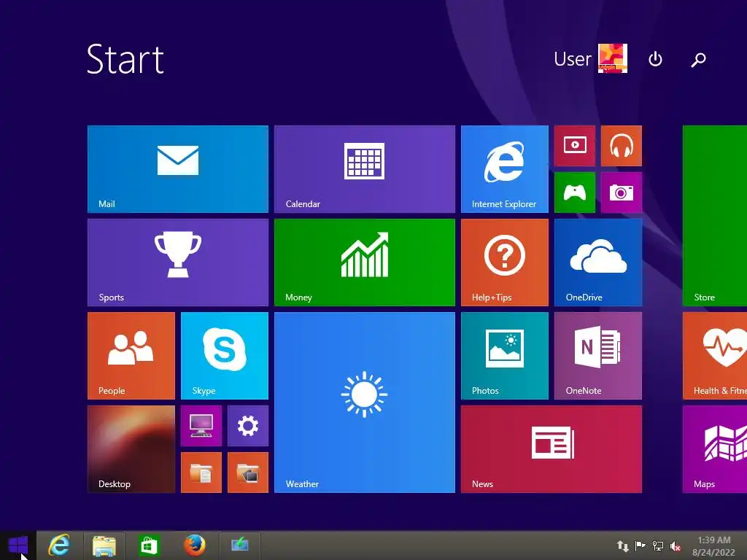
Task: Click the Search magnifier button
Action: point(698,60)
